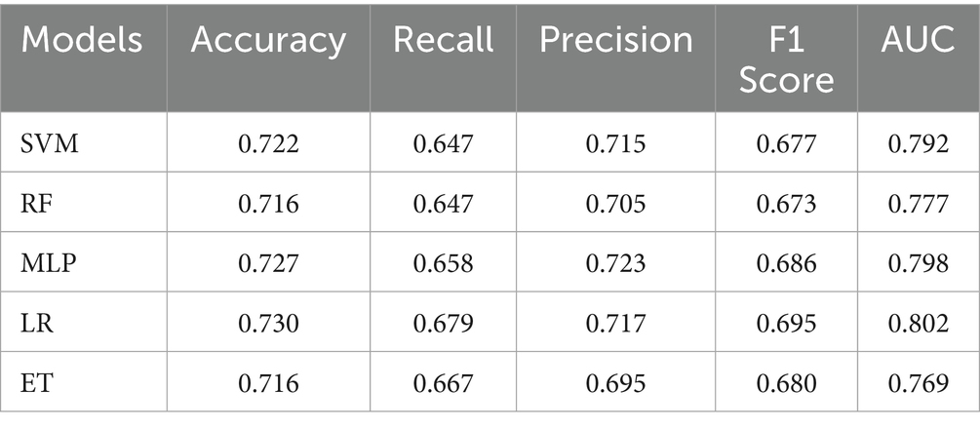This screenshot has height=429, width=980.
Task: Select the LR row label
Action: tap(37, 324)
